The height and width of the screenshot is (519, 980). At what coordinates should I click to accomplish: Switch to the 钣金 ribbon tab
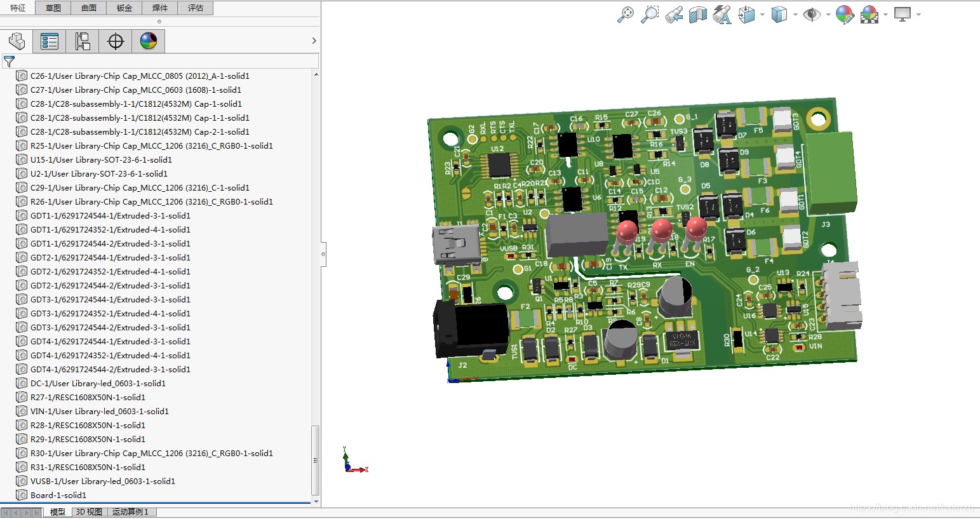[124, 8]
